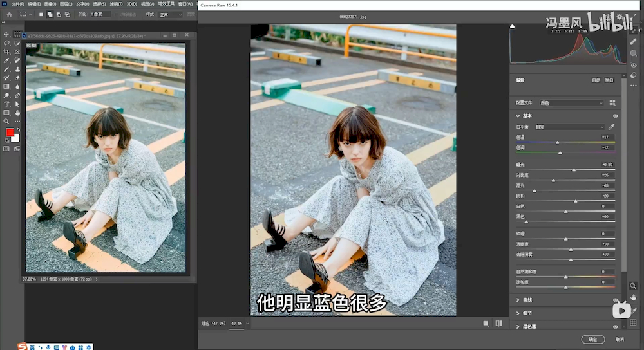Choose New Selection mode in options bar
The height and width of the screenshot is (350, 644).
pyautogui.click(x=41, y=14)
